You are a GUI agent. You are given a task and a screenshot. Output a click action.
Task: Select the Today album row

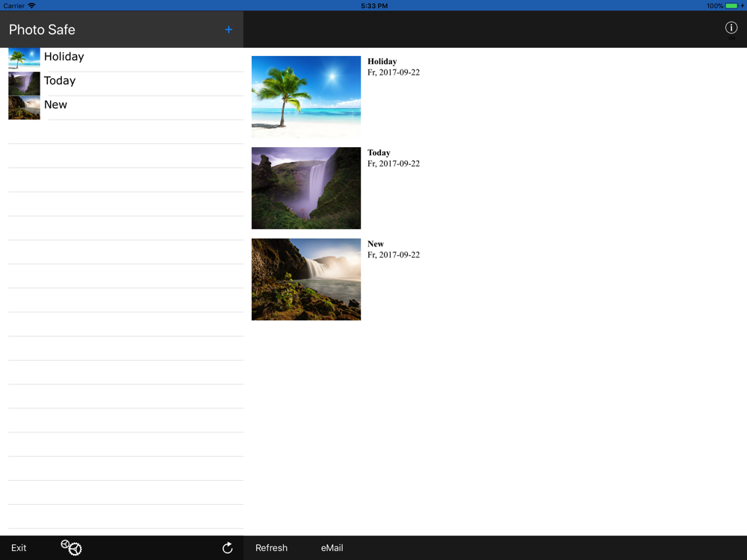pos(125,84)
